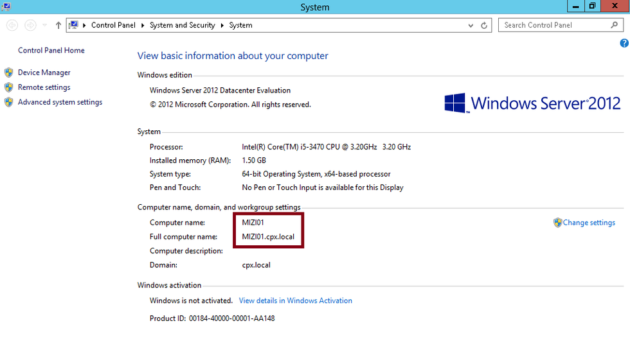Viewport: 630px width, 364px height.
Task: Click the System window title bar icon
Action: [x=6, y=6]
